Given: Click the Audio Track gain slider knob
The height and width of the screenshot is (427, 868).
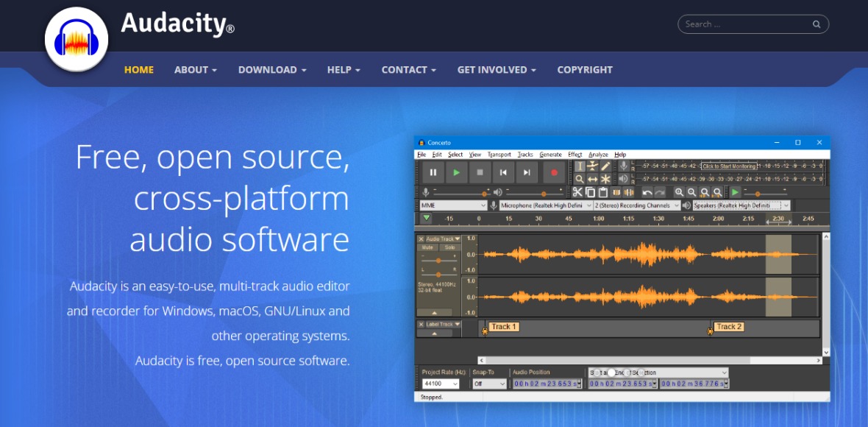Looking at the screenshot, I should click(x=438, y=261).
